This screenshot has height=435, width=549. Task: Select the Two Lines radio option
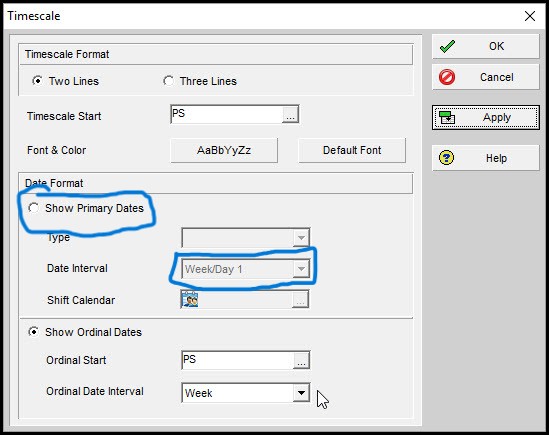tap(37, 81)
